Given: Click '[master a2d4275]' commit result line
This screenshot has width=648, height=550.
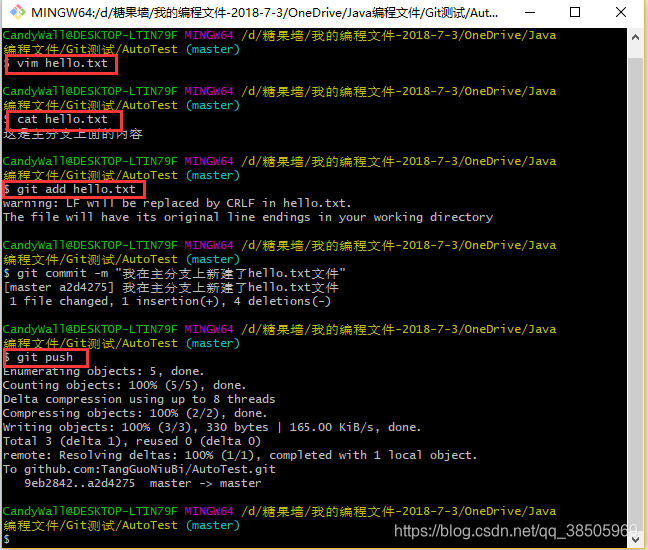Looking at the screenshot, I should point(171,288).
